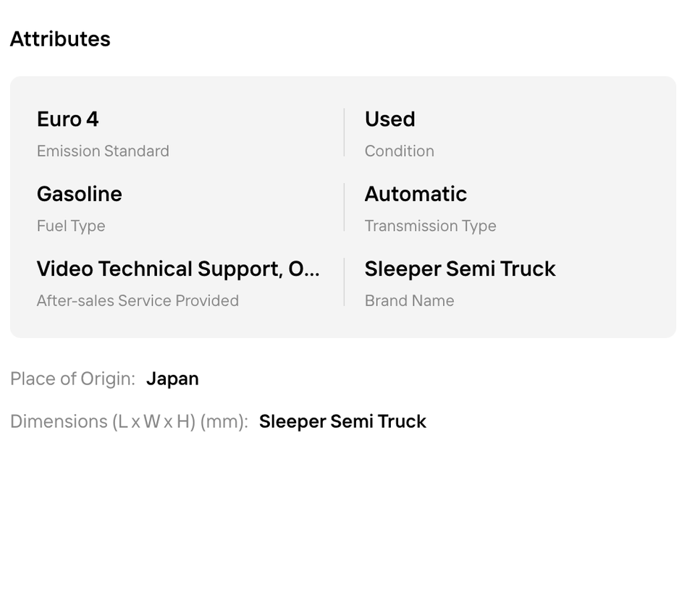Click the Condition label
The height and width of the screenshot is (616, 695).
(x=400, y=151)
